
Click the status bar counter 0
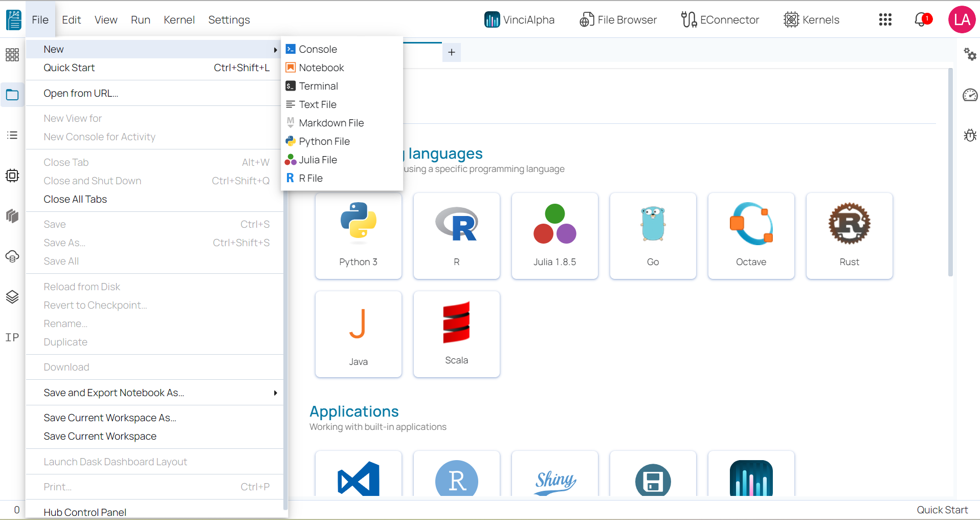(17, 510)
